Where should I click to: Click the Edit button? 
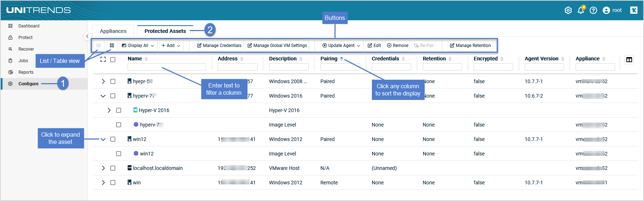click(x=374, y=46)
